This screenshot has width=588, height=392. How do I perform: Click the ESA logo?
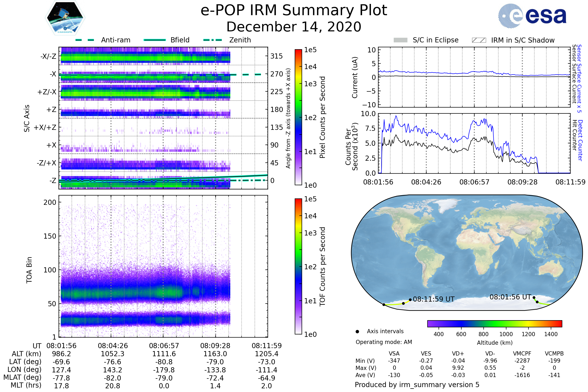(x=532, y=16)
